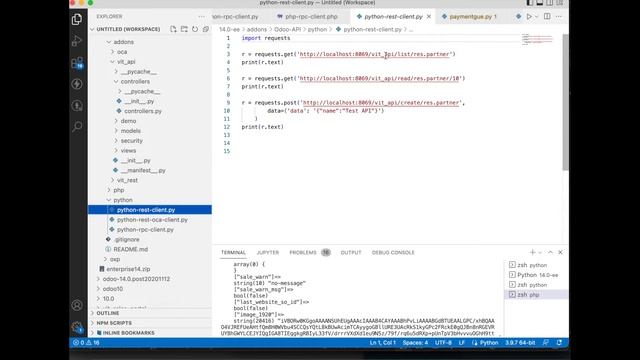Image resolution: width=640 pixels, height=360 pixels.
Task: Open Explorer more actions ellipsis
Action: (x=202, y=17)
